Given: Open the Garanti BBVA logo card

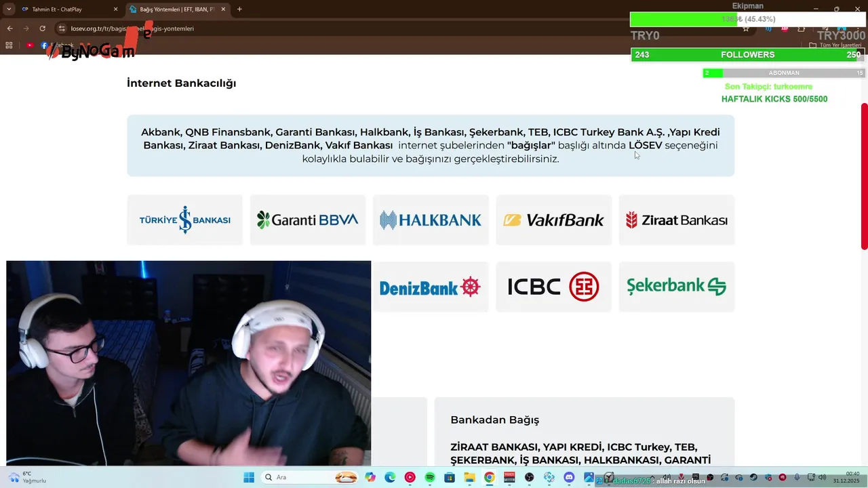Looking at the screenshot, I should (308, 220).
